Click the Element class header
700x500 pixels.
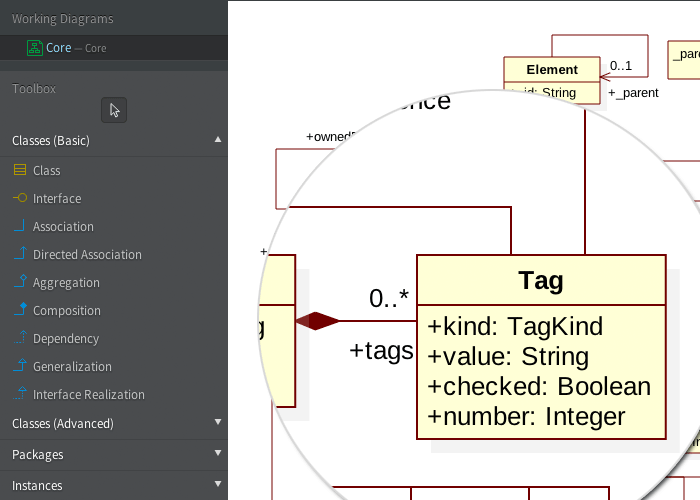coord(552,69)
